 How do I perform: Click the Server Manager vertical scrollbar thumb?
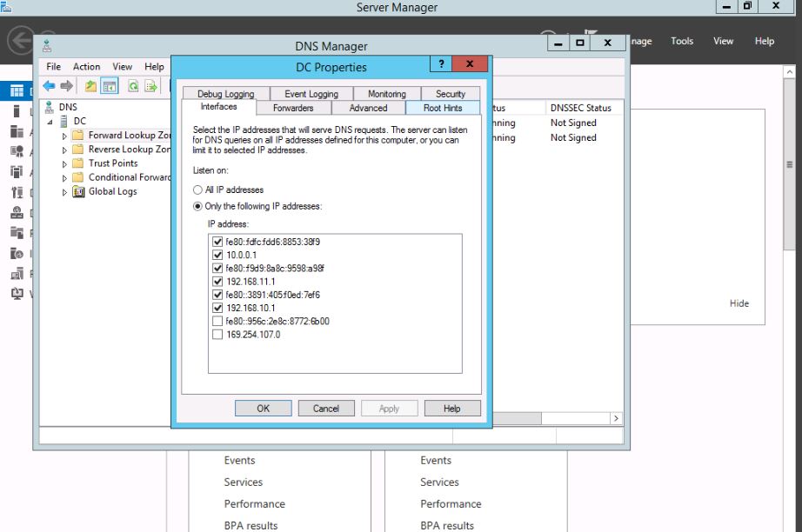pyautogui.click(x=790, y=164)
